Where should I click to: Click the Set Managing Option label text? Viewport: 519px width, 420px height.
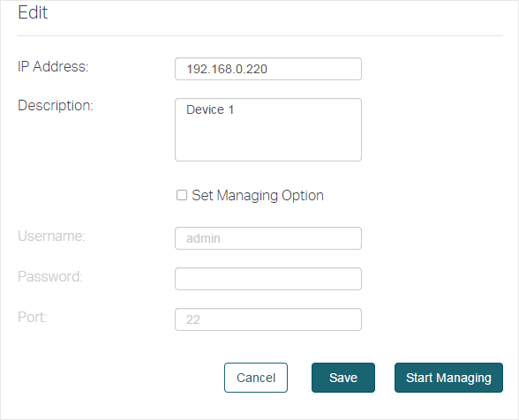click(258, 195)
